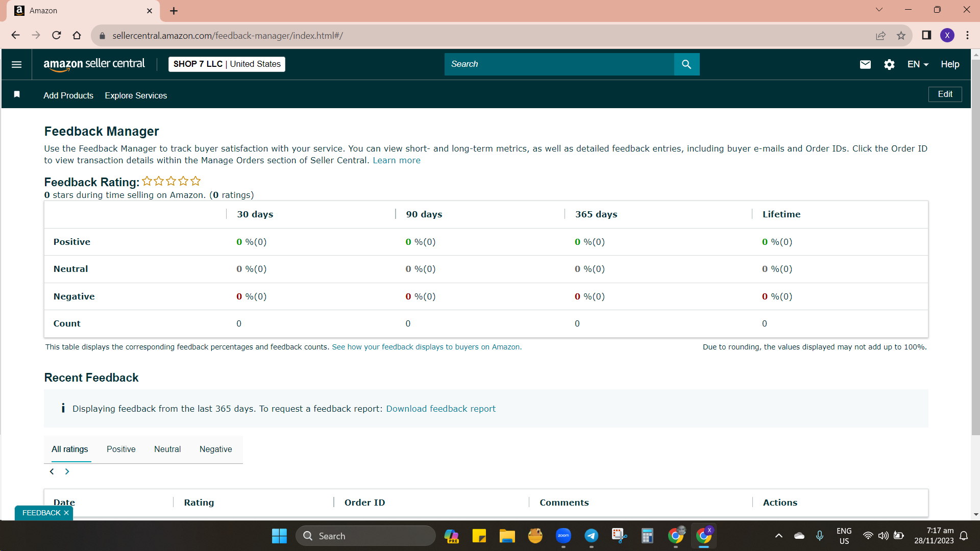Image resolution: width=980 pixels, height=551 pixels.
Task: Click the Actions column header
Action: 780,503
